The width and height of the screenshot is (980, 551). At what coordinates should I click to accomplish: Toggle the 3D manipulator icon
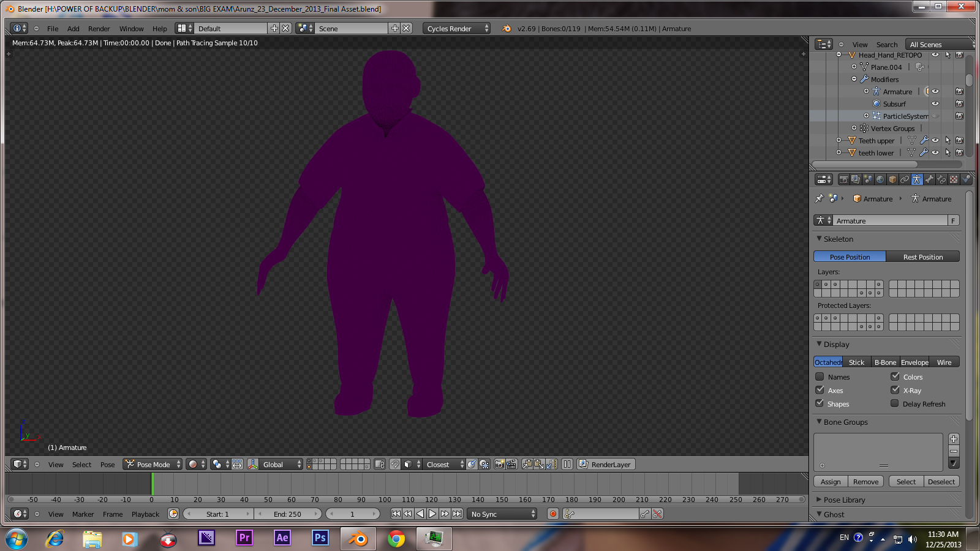(x=252, y=464)
